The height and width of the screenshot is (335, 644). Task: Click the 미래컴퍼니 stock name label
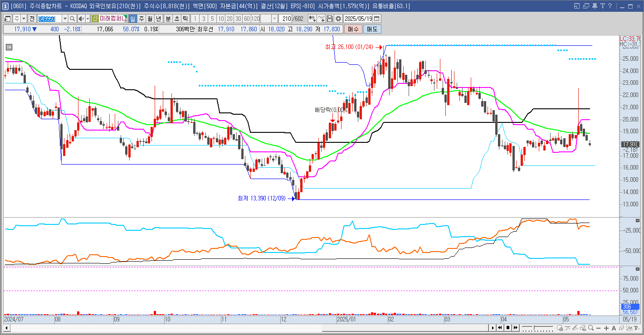point(112,19)
